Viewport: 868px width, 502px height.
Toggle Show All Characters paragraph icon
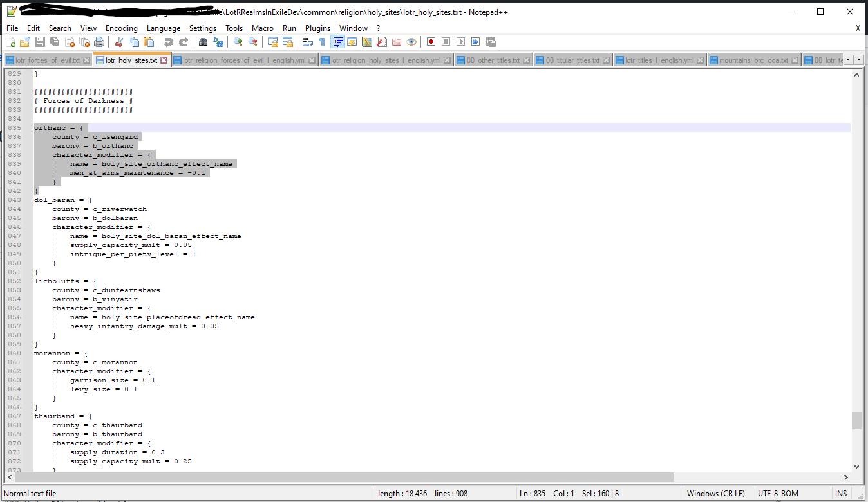tap(323, 42)
